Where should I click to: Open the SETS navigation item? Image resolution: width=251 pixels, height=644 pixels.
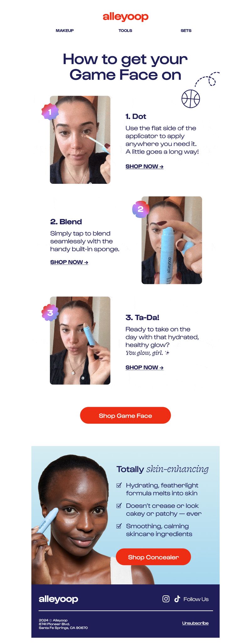click(186, 30)
